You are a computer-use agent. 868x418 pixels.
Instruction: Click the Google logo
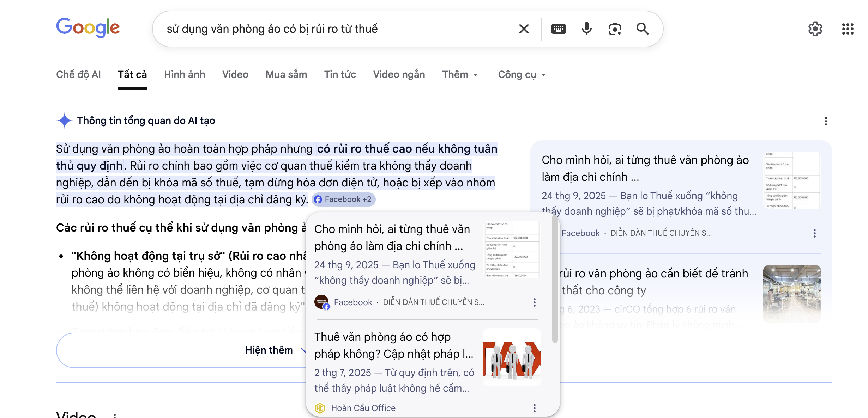click(x=88, y=27)
